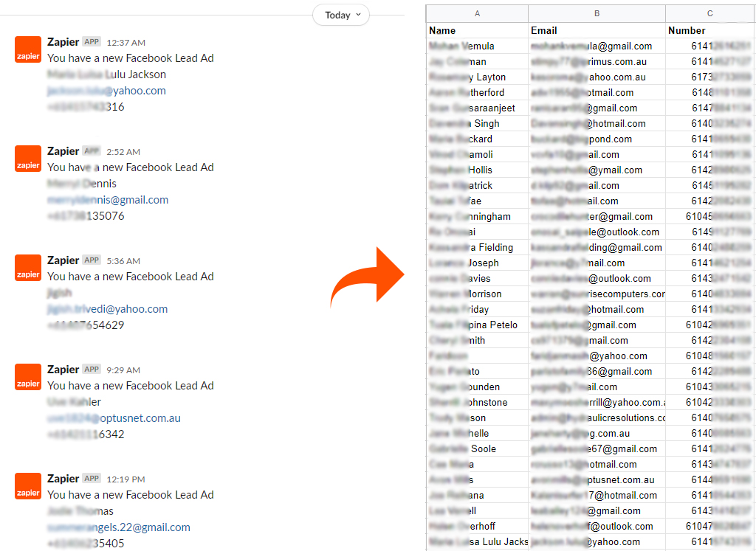Select the email cell ending in ptusnet.com.au
The width and height of the screenshot is (756, 551).
point(597,479)
